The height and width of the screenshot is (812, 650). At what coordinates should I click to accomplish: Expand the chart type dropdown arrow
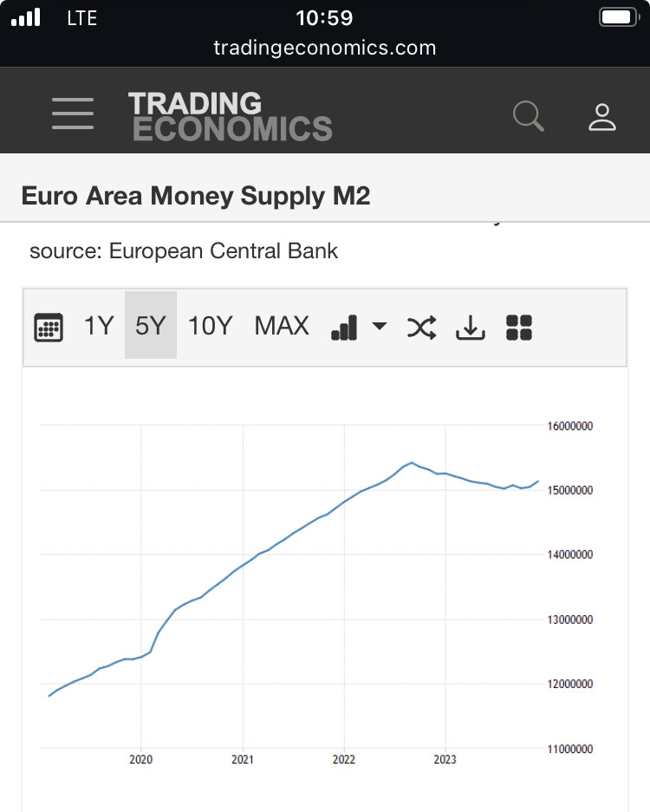click(380, 326)
